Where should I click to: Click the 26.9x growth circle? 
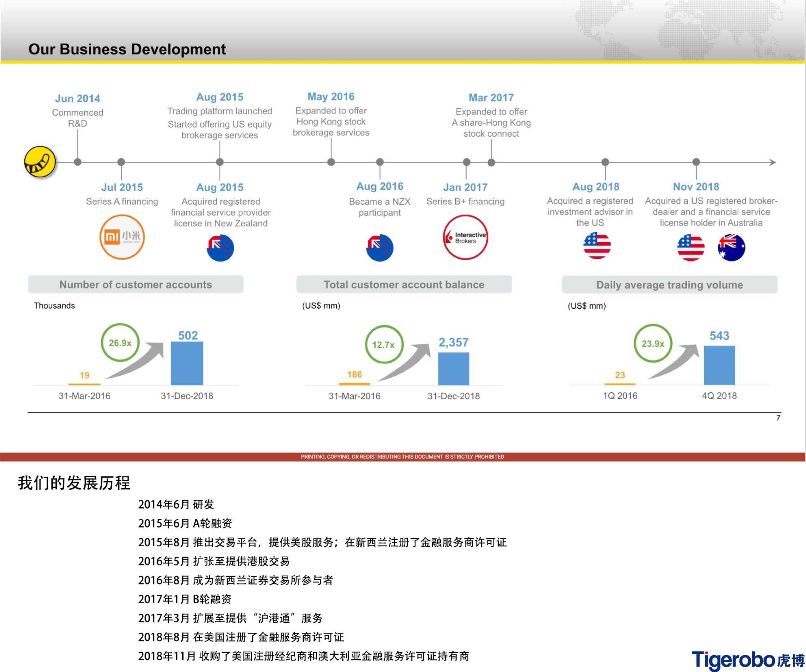click(x=120, y=342)
